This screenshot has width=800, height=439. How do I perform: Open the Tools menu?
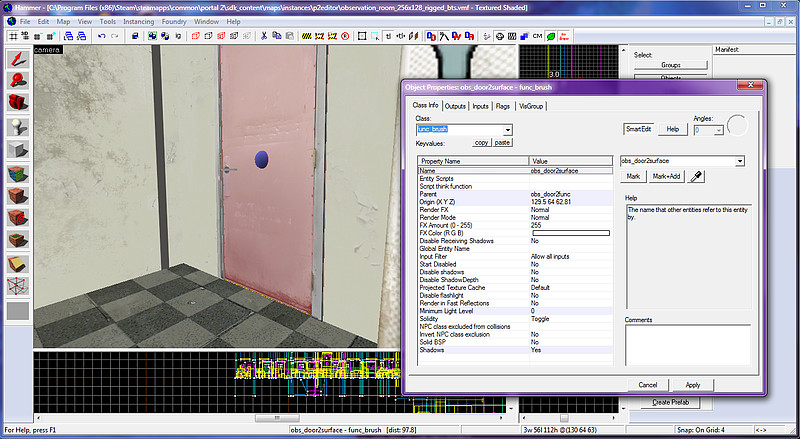(108, 21)
